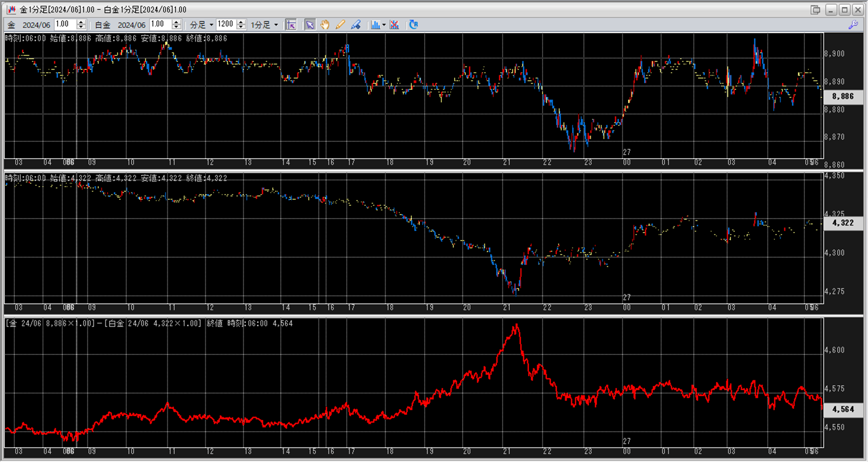Increase the 1200 bar count spinner
This screenshot has height=462, width=868.
tap(241, 22)
